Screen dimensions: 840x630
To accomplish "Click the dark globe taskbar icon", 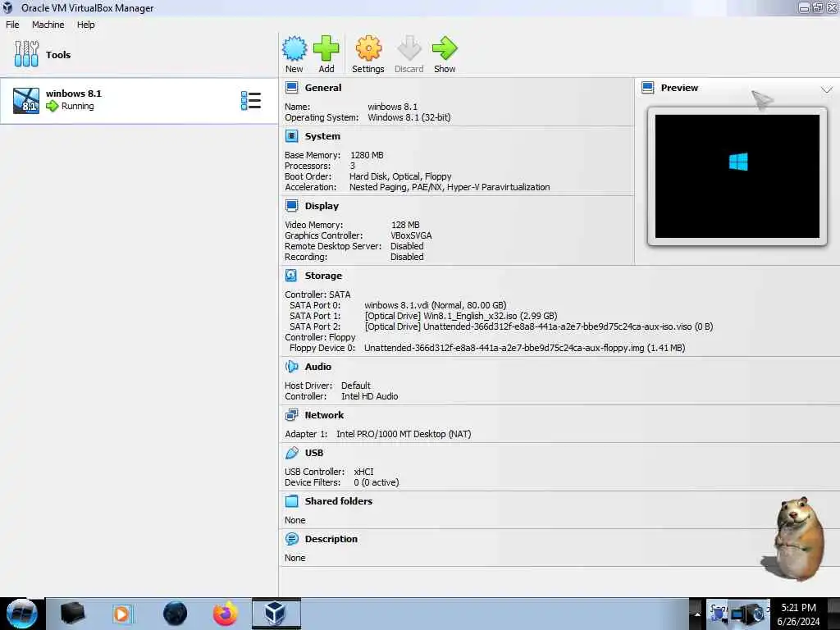I will [x=175, y=614].
